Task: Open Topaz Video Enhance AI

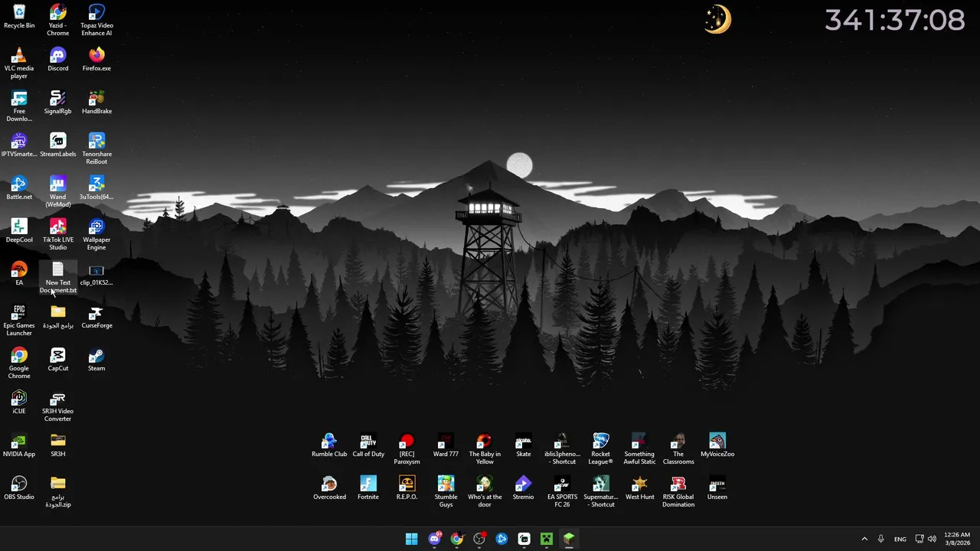Action: pyautogui.click(x=96, y=21)
